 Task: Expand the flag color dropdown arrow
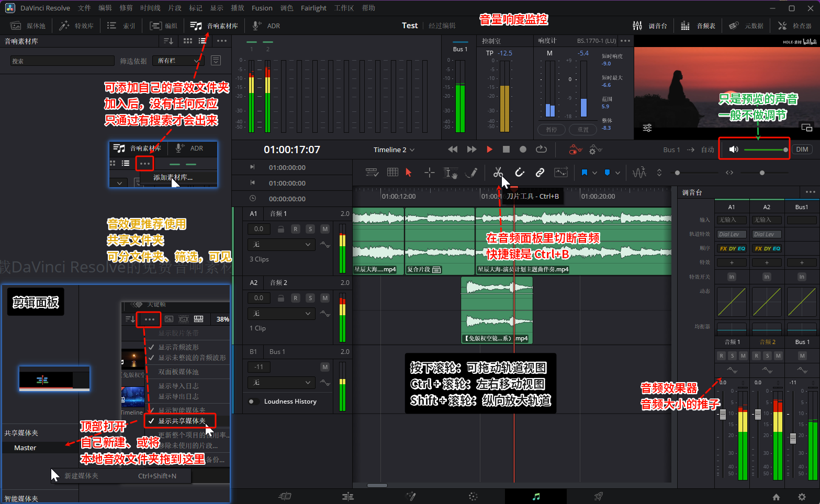point(595,173)
